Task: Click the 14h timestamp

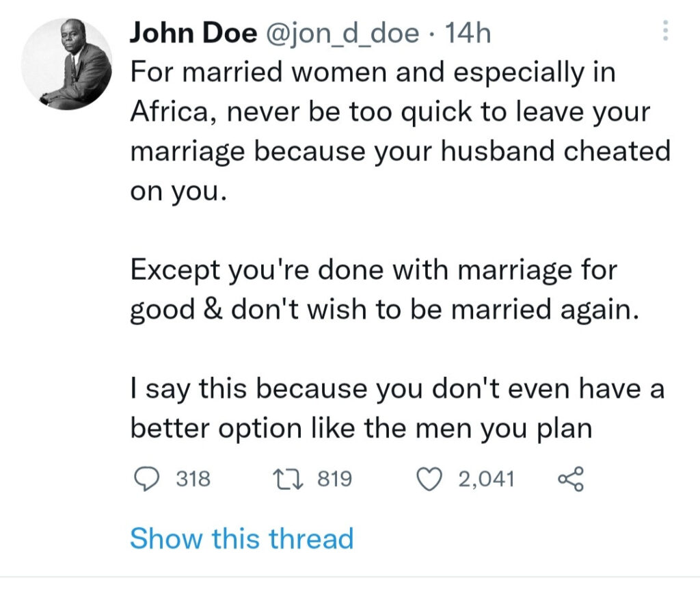Action: pyautogui.click(x=468, y=34)
